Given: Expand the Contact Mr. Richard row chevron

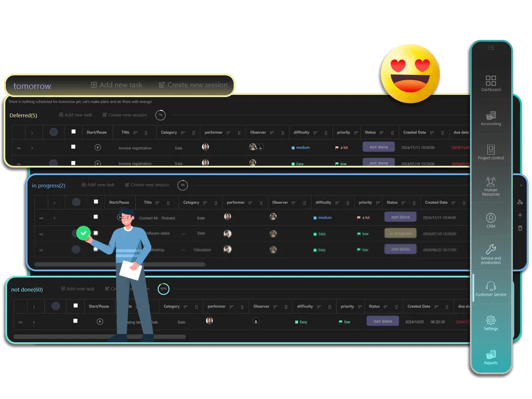Looking at the screenshot, I should (x=54, y=218).
